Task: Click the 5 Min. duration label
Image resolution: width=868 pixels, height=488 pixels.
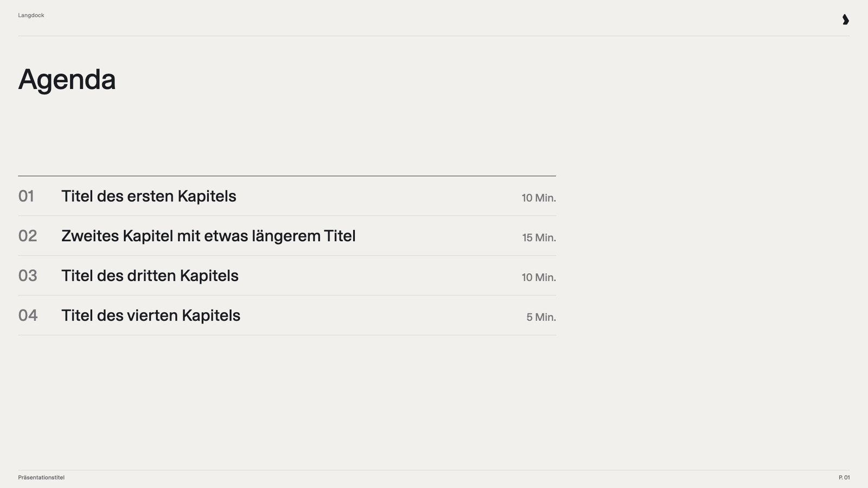Action: point(541,317)
